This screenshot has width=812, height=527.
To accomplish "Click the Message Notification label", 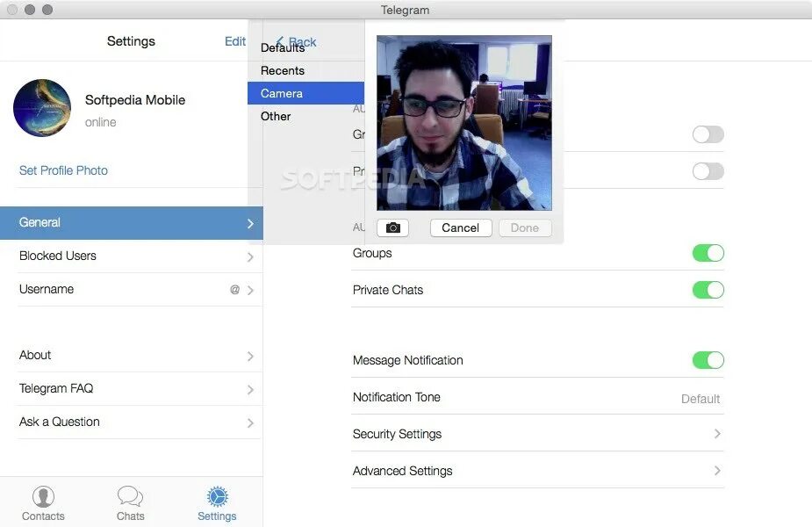I will pos(407,360).
